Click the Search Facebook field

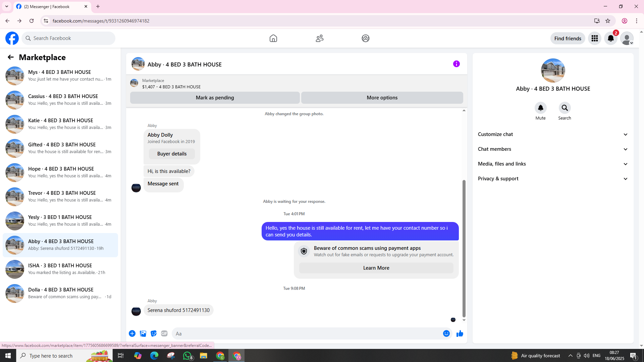pos(68,38)
